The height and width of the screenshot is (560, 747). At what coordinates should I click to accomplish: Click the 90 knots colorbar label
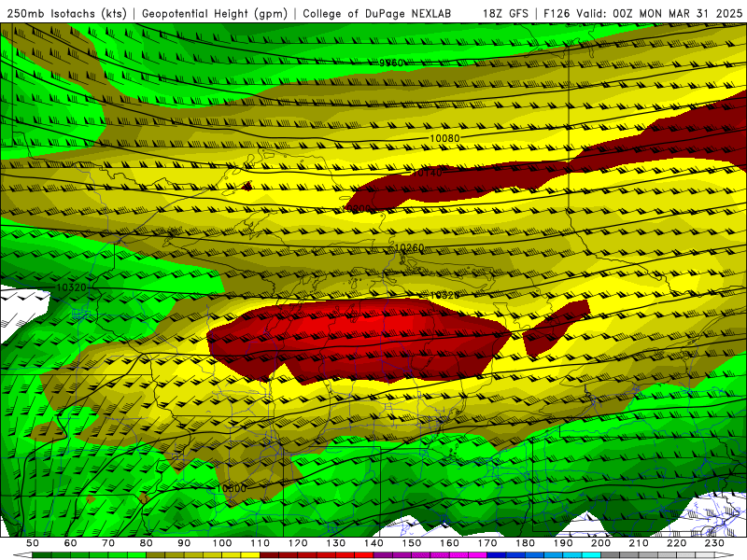[184, 543]
